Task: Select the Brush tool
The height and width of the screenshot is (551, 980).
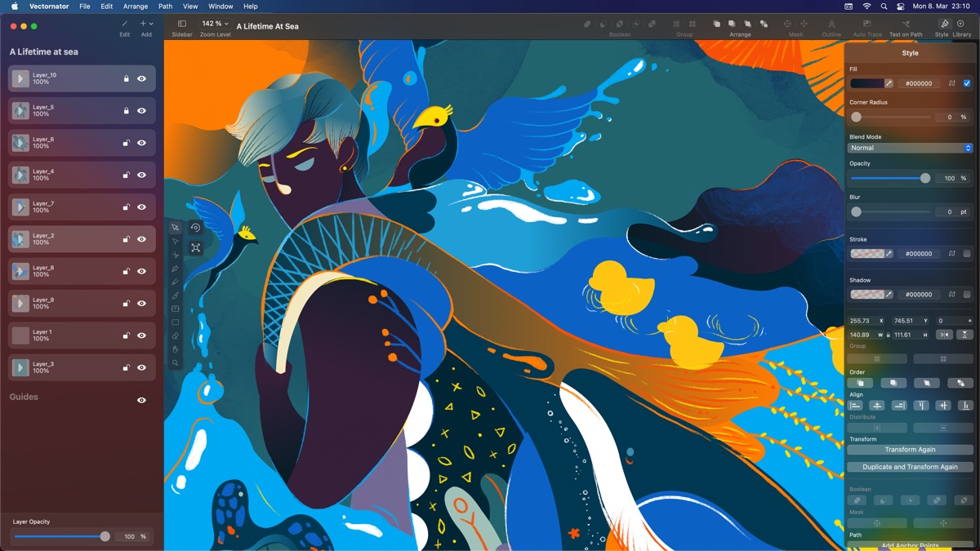Action: [x=175, y=295]
